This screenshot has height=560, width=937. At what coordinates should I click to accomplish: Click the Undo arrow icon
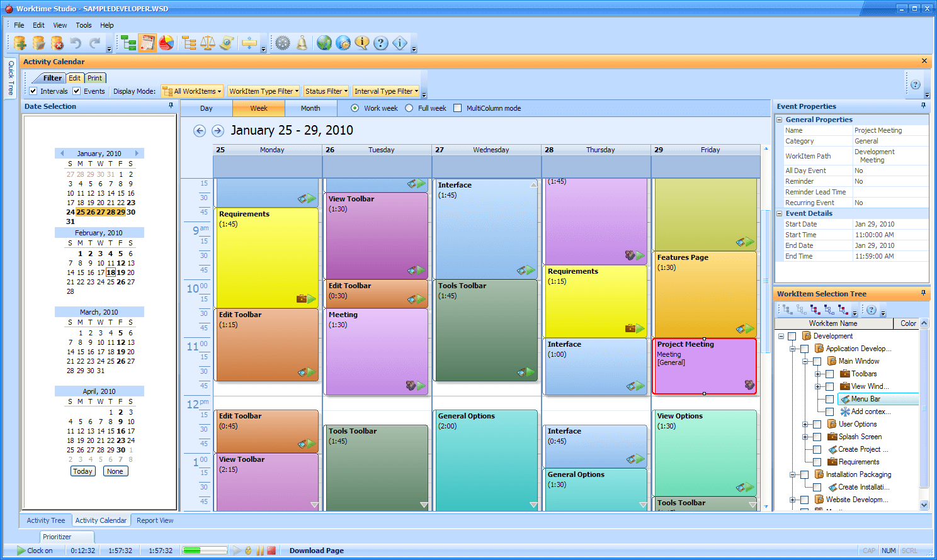tap(77, 43)
